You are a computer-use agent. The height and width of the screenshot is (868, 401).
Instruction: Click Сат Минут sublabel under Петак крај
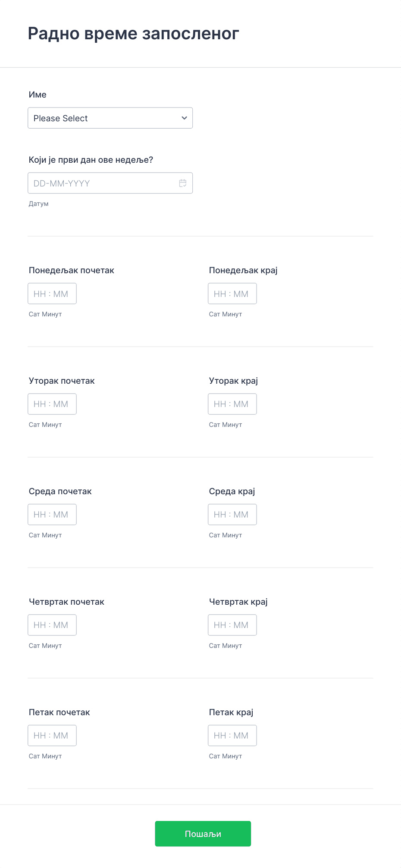(x=226, y=756)
